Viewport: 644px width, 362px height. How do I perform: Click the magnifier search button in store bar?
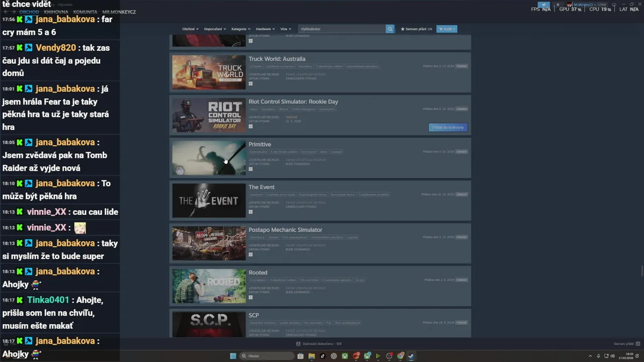[390, 29]
